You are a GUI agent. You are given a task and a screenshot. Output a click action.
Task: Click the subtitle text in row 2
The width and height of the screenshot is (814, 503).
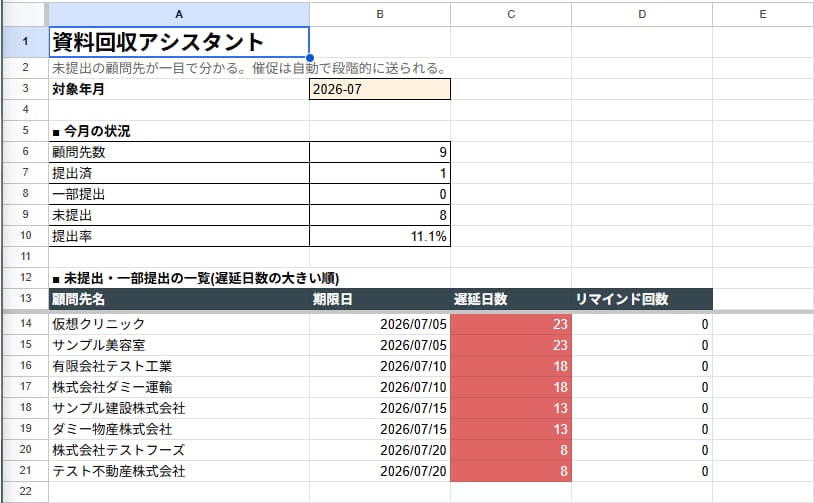[x=249, y=68]
